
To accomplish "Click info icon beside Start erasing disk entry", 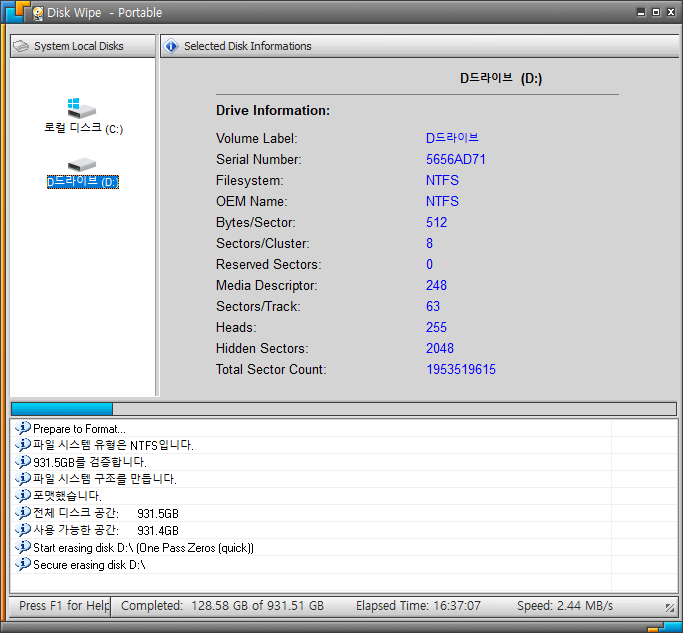I will [x=24, y=548].
